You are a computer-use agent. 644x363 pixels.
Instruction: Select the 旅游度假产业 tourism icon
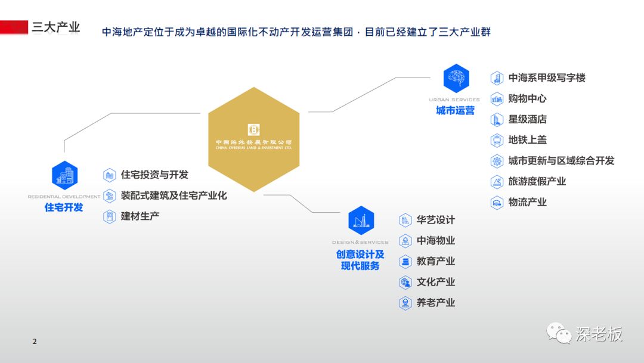tap(497, 182)
